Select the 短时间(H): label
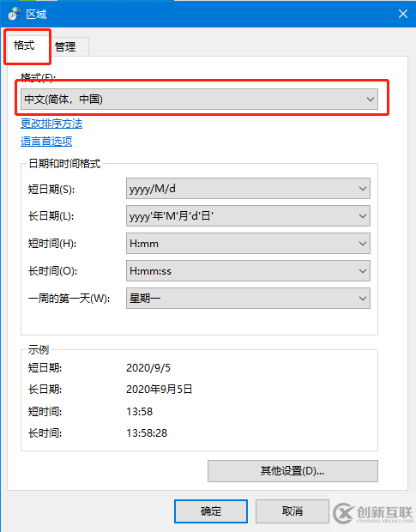Image resolution: width=416 pixels, height=532 pixels. click(52, 244)
